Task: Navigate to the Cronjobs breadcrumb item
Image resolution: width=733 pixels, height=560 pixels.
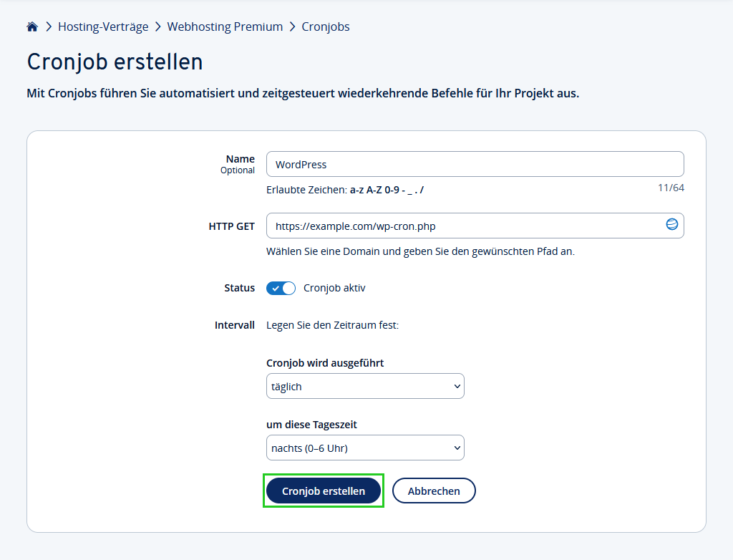Action: [326, 27]
